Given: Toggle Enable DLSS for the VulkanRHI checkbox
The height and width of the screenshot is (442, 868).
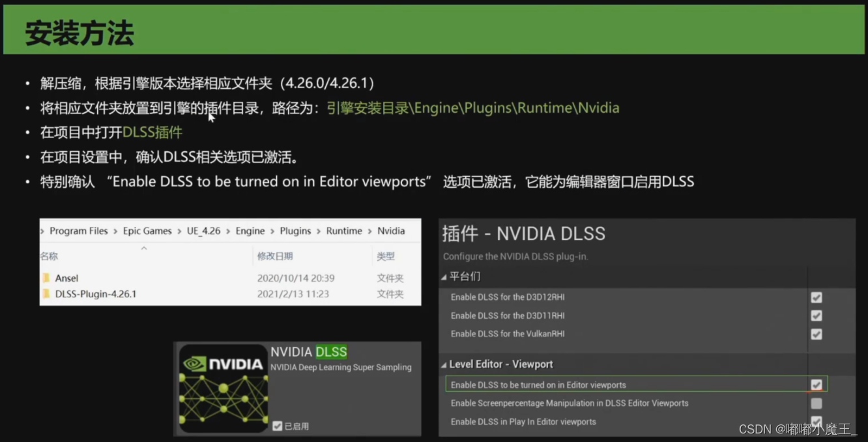Looking at the screenshot, I should 816,334.
